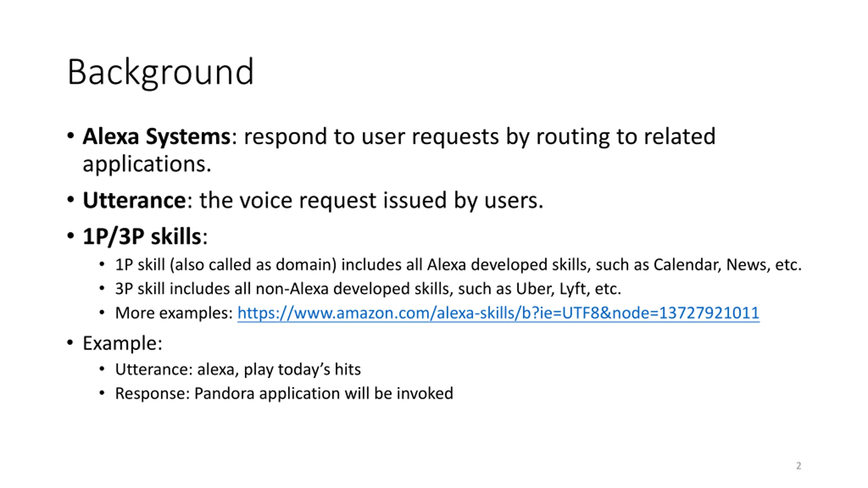Open the amazon.com alexa-skills hyperlink
Viewport: 868px width, 488px height.
(x=498, y=313)
